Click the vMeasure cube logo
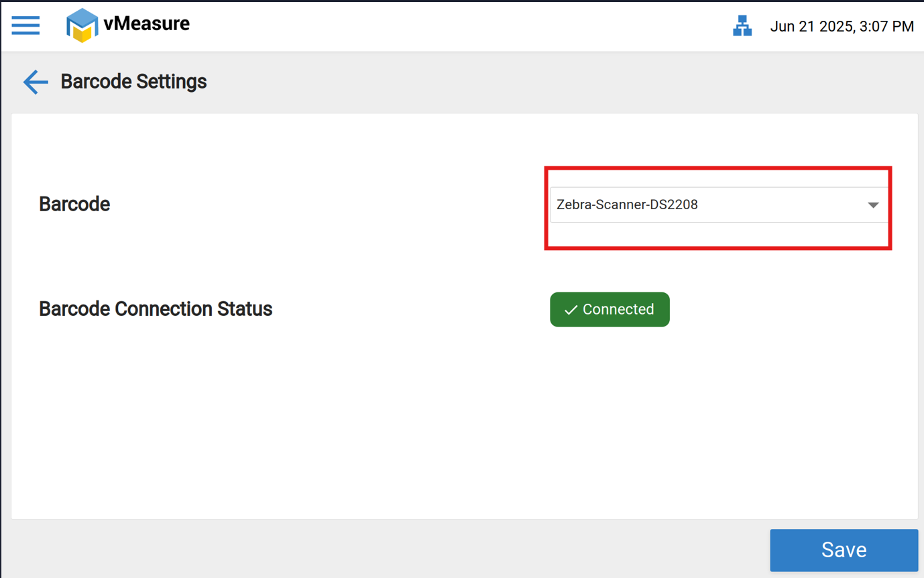The image size is (924, 578). point(82,25)
